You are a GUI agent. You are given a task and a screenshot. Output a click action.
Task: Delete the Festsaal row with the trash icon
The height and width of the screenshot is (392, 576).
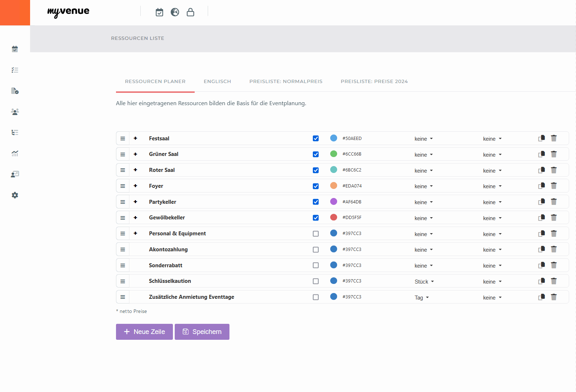click(x=554, y=138)
